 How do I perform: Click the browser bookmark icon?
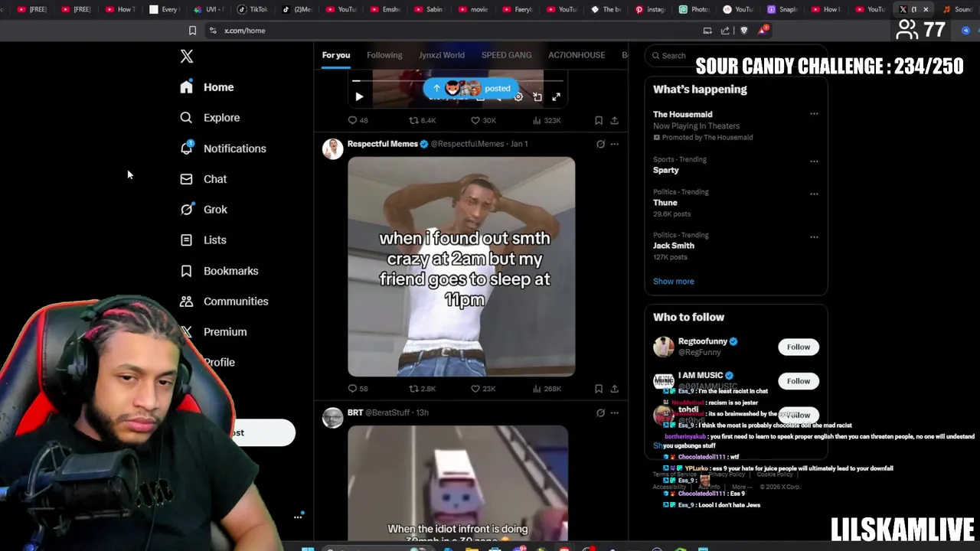coord(192,31)
